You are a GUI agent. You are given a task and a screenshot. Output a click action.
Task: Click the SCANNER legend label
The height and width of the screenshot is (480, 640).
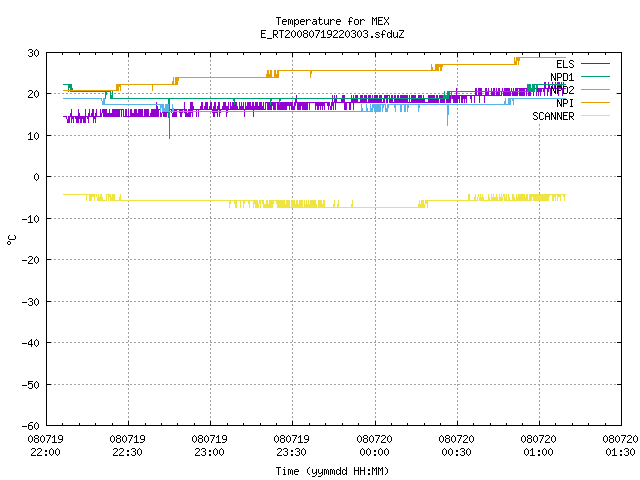click(553, 116)
